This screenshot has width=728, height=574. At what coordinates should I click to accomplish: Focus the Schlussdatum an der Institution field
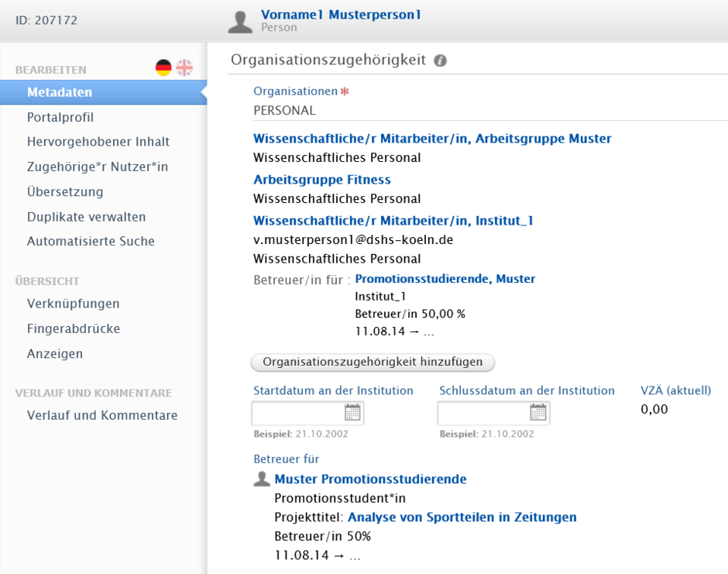(493, 413)
